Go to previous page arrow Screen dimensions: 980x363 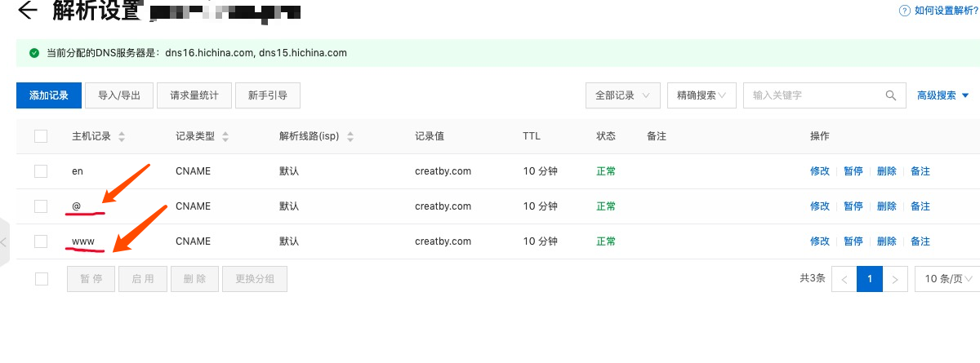click(844, 279)
